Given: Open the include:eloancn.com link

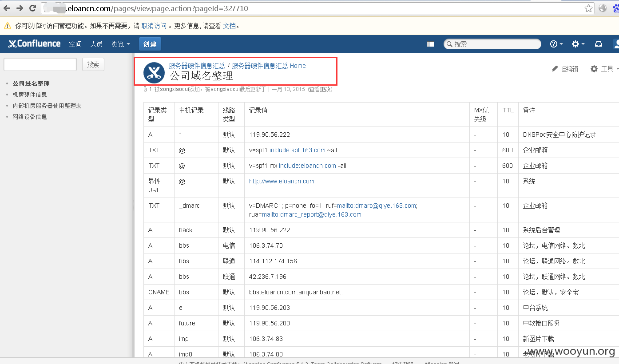Looking at the screenshot, I should click(307, 166).
